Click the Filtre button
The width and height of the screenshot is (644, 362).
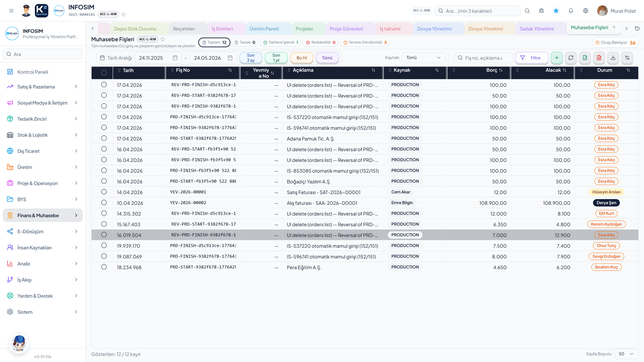[x=532, y=58]
